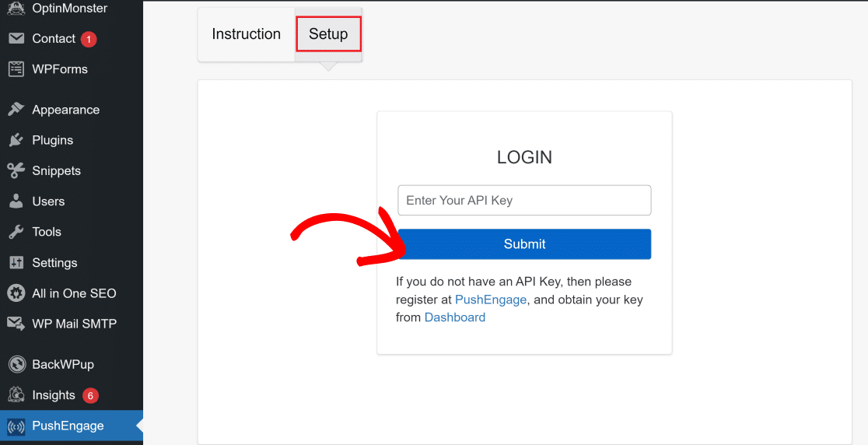Go to BackWPup in sidebar

[63, 364]
